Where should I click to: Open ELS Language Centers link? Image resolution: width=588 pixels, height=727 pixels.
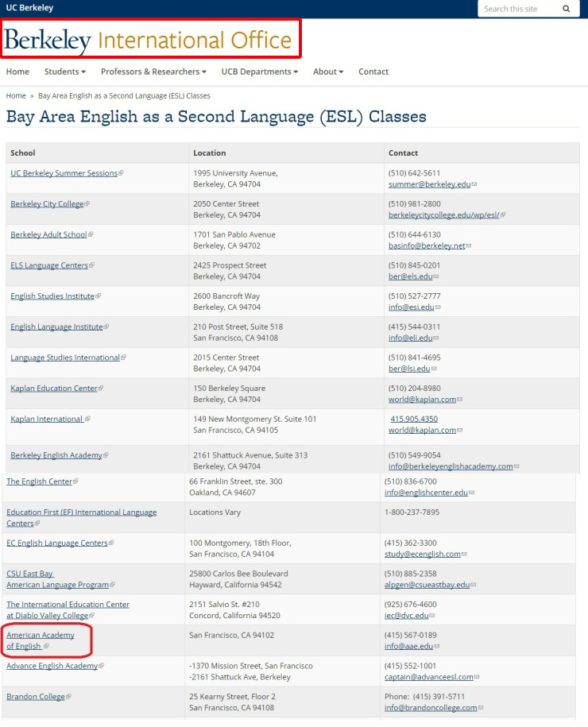click(49, 265)
